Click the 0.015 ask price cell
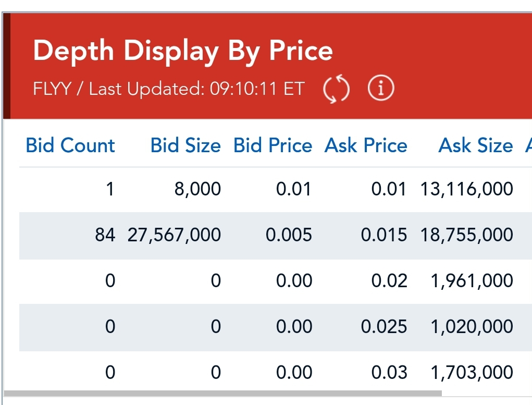The image size is (532, 405). click(x=383, y=235)
